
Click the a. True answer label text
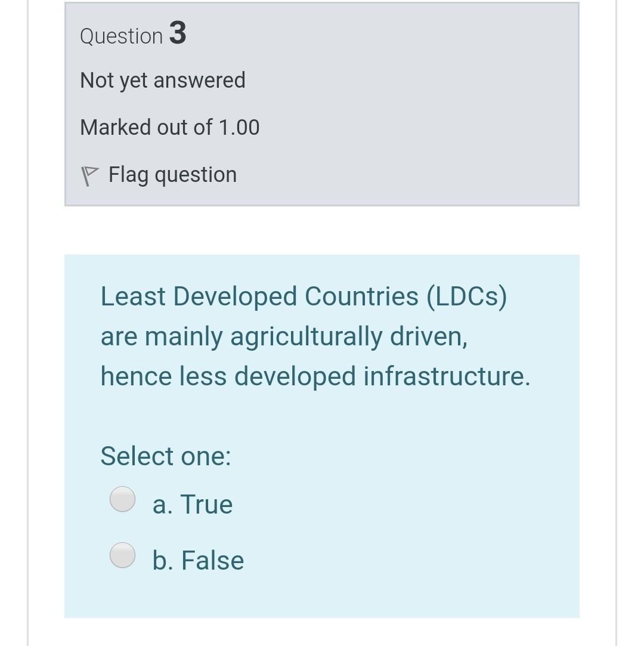click(193, 504)
